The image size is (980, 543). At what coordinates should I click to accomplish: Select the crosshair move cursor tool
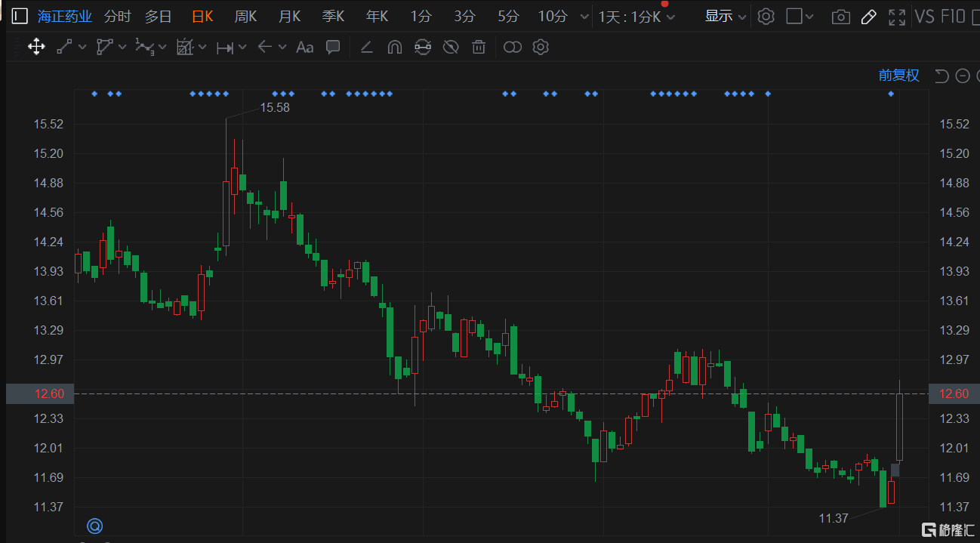35,48
